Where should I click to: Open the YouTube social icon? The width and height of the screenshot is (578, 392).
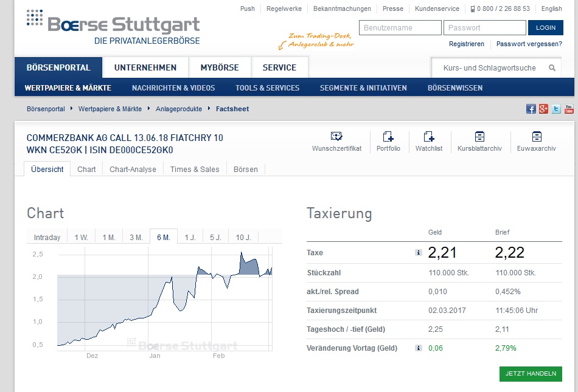pyautogui.click(x=569, y=109)
